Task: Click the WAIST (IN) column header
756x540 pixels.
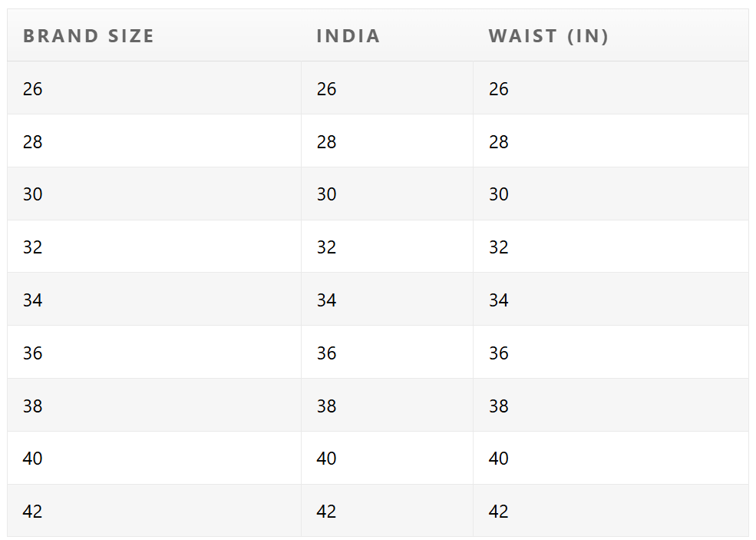Action: pos(548,36)
